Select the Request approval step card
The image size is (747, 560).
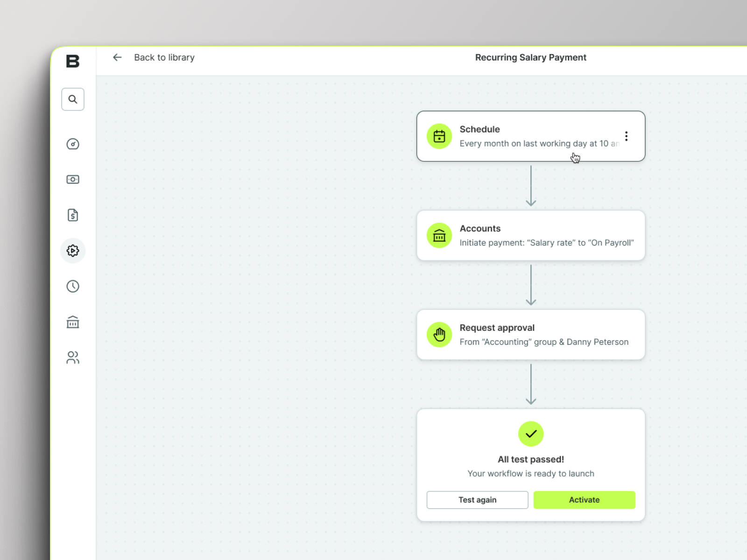tap(531, 335)
